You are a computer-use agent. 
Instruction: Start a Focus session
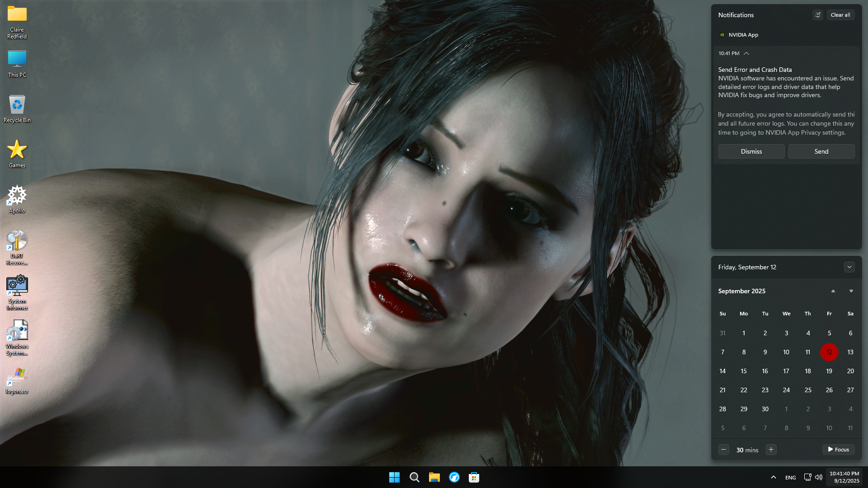[839, 450]
